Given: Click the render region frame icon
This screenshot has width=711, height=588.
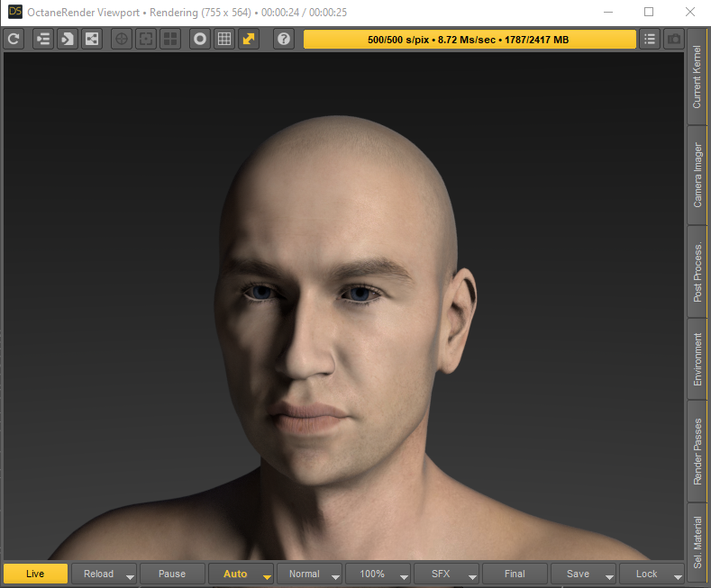Looking at the screenshot, I should pyautogui.click(x=146, y=39).
